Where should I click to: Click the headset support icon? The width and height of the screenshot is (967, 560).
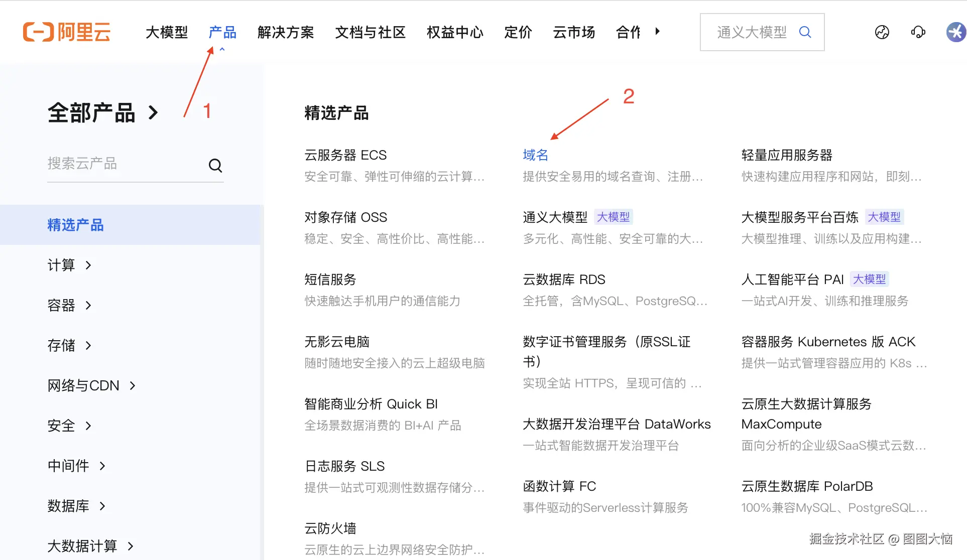918,32
